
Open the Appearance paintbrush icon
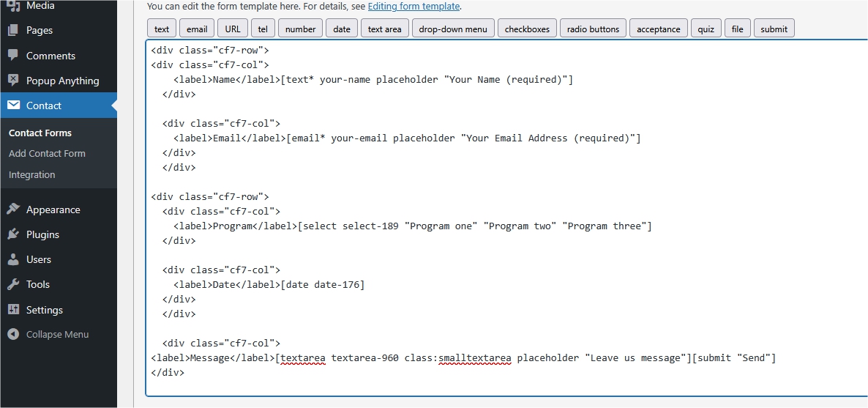[13, 209]
